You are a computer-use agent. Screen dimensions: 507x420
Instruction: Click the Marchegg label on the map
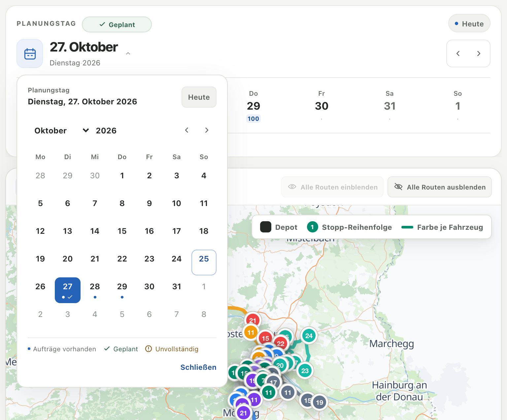tap(391, 344)
